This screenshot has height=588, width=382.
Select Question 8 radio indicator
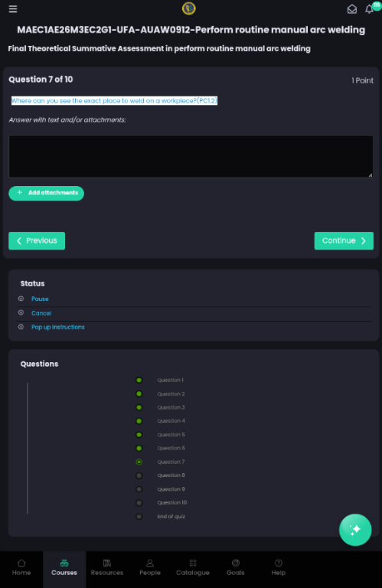pyautogui.click(x=139, y=475)
